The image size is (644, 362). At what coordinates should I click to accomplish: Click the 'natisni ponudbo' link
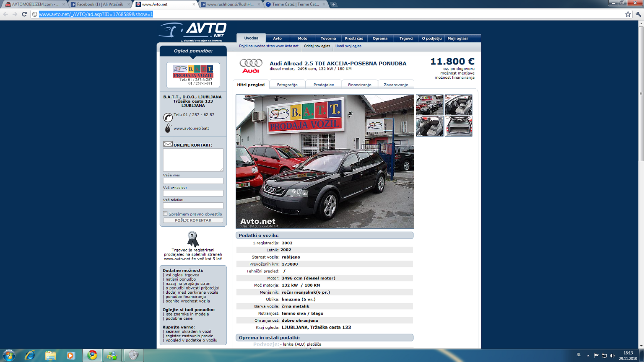coord(181,279)
